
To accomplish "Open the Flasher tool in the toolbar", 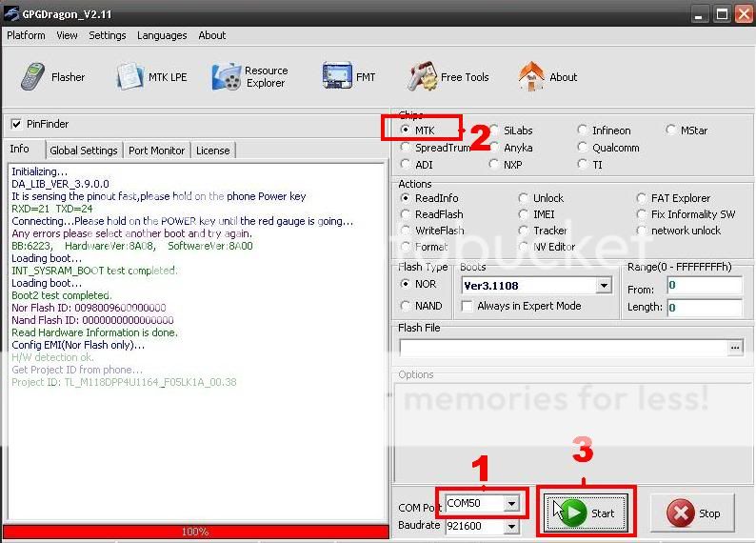I will 52,77.
